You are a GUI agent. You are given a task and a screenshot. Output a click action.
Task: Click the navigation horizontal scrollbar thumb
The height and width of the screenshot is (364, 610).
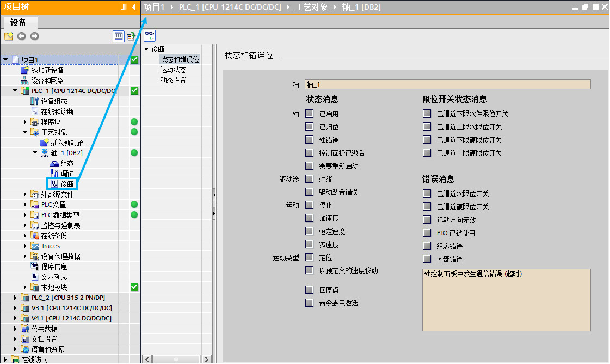coord(176,359)
